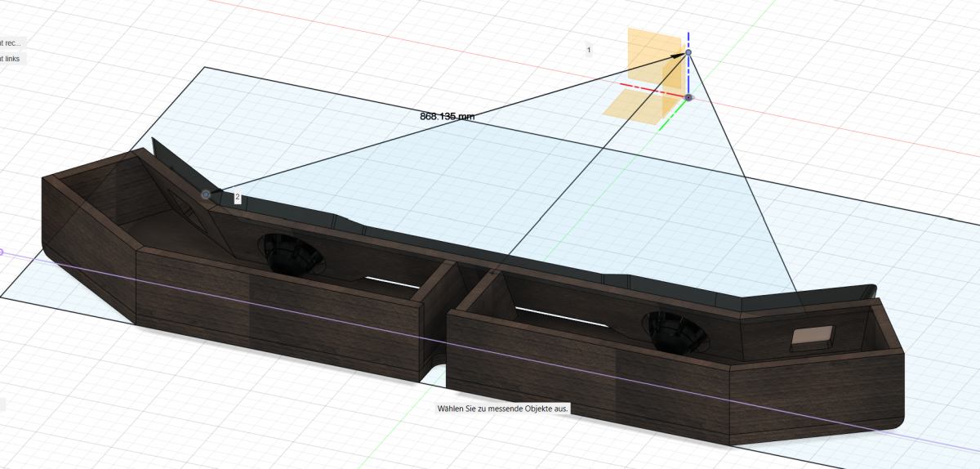Select the left speaker cutout
Image resolution: width=980 pixels, height=469 pixels.
292,254
